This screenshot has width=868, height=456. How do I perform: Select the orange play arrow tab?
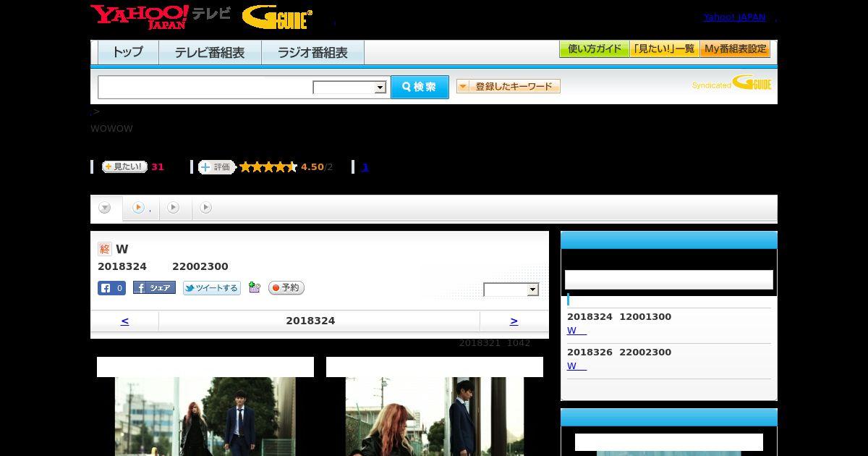(x=141, y=208)
